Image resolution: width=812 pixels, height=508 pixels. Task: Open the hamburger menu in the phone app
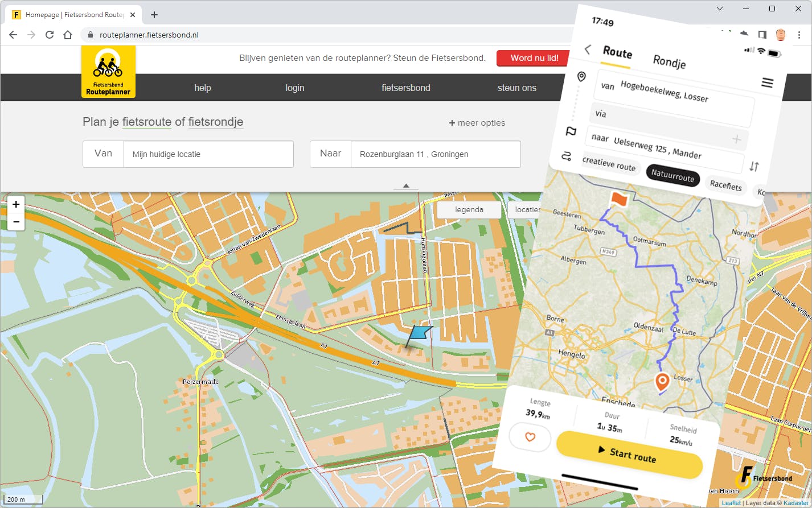point(768,83)
